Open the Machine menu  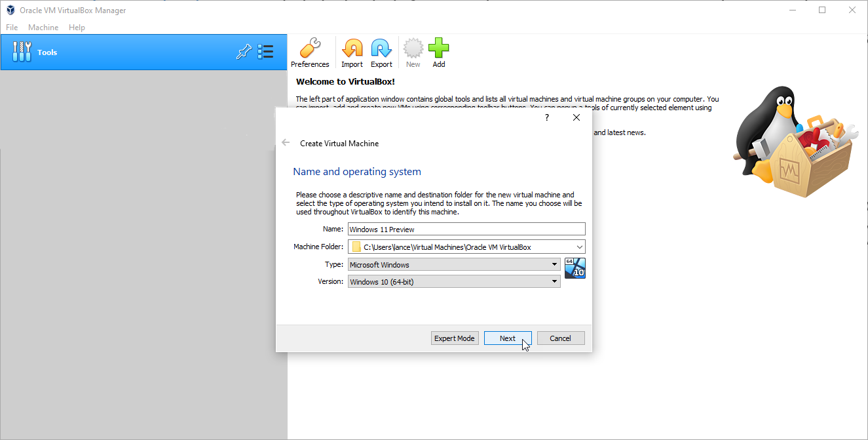coord(43,28)
